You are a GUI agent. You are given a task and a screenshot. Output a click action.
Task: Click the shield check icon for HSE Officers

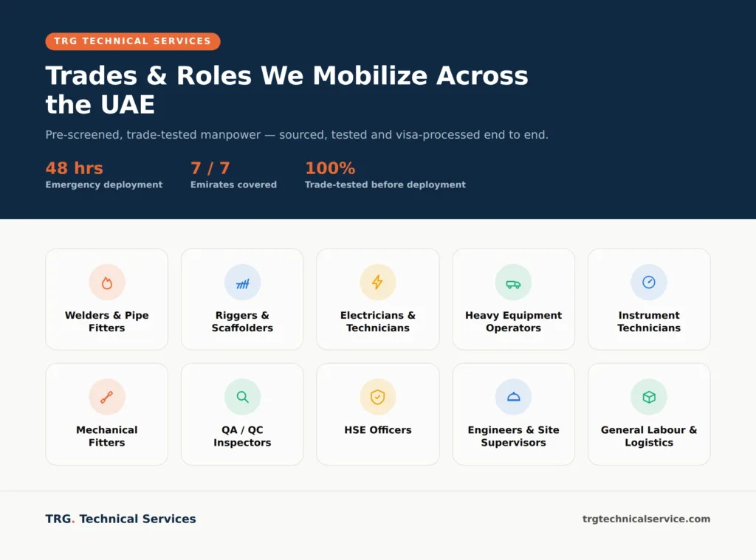pos(378,397)
